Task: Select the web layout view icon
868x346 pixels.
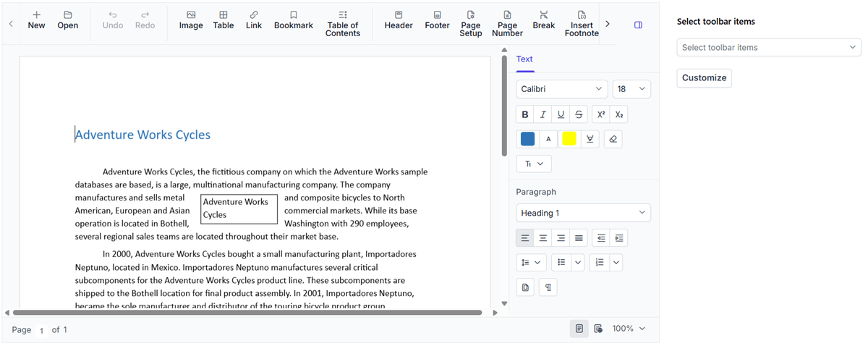Action: (x=598, y=329)
